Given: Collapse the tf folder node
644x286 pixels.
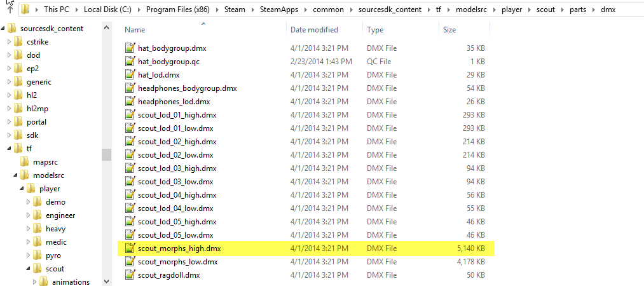Looking at the screenshot, I should (10, 149).
